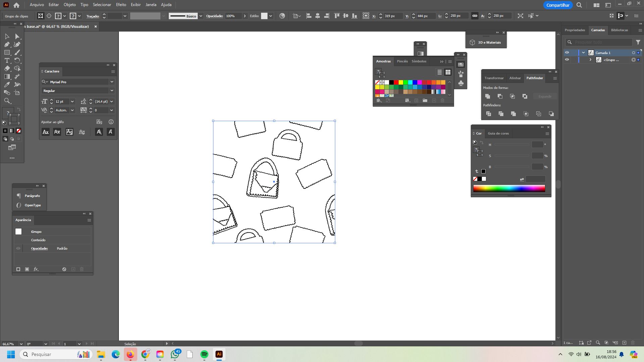Click the hex color number field in Cor panel
This screenshot has height=362, width=644.
coord(536,179)
